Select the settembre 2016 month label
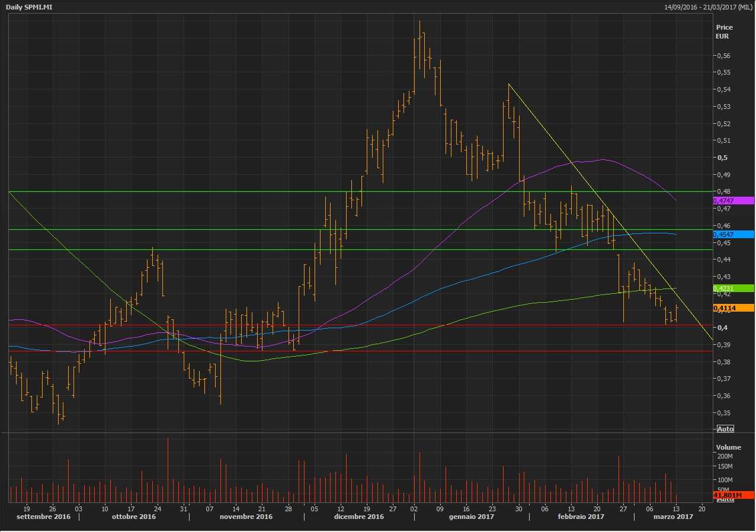The image size is (756, 532). click(x=43, y=517)
